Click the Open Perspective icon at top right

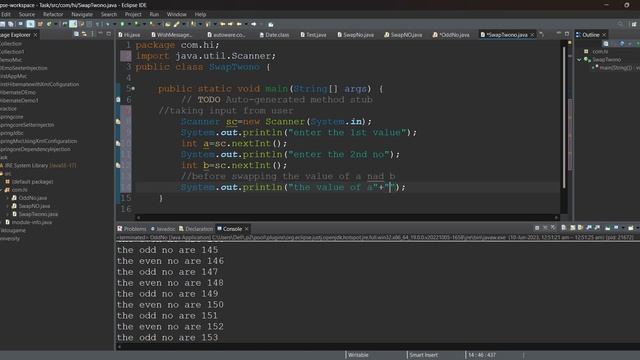634,24
